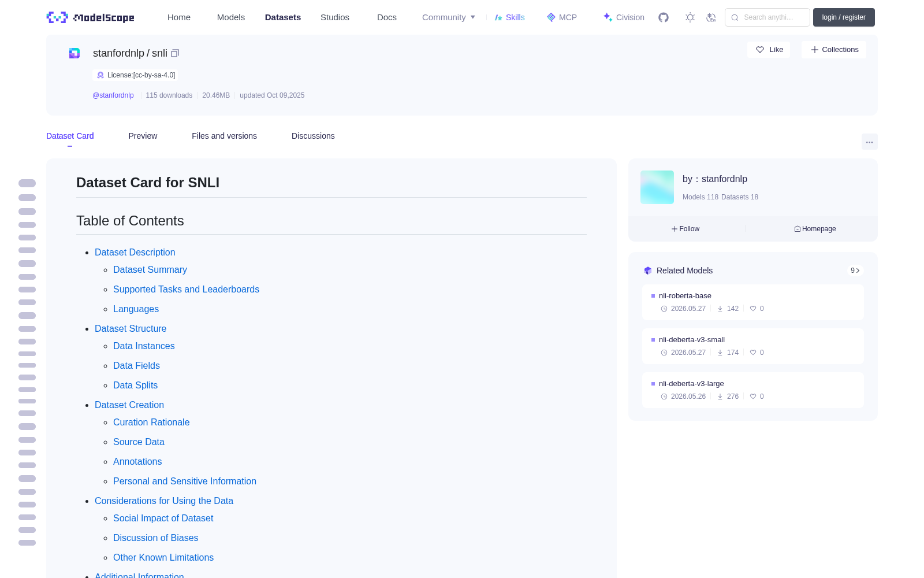Viewport: 924px width, 578px height.
Task: Open the GitHub icon link
Action: click(x=664, y=17)
